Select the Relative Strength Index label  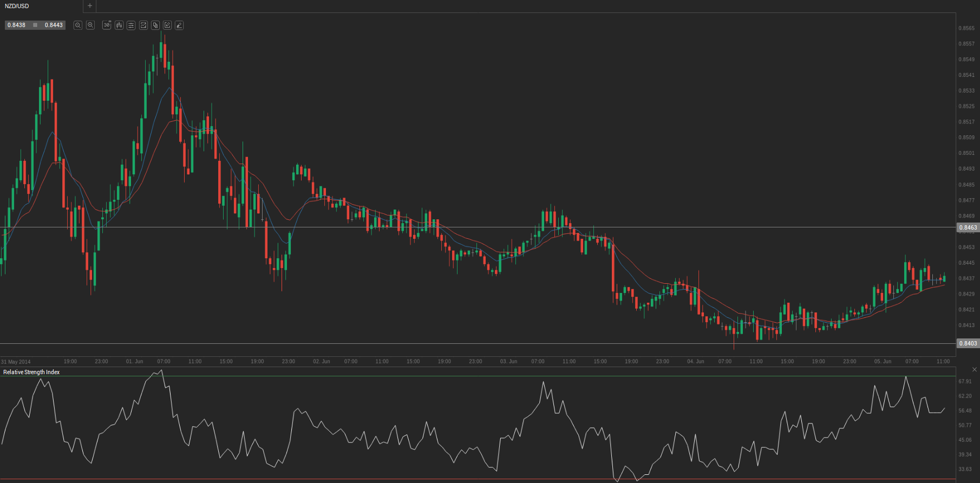pos(31,372)
